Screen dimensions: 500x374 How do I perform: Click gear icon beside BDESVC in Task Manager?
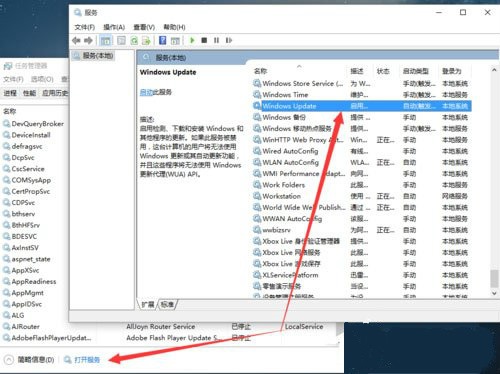(7, 236)
